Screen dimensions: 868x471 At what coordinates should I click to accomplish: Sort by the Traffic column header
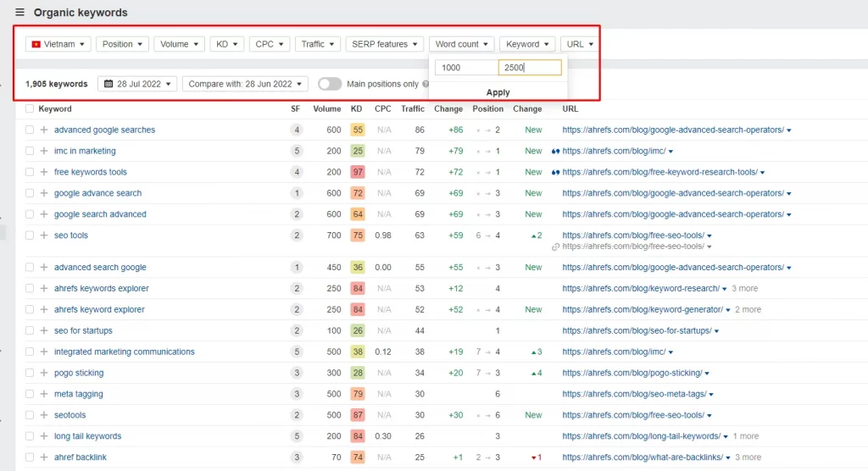413,108
